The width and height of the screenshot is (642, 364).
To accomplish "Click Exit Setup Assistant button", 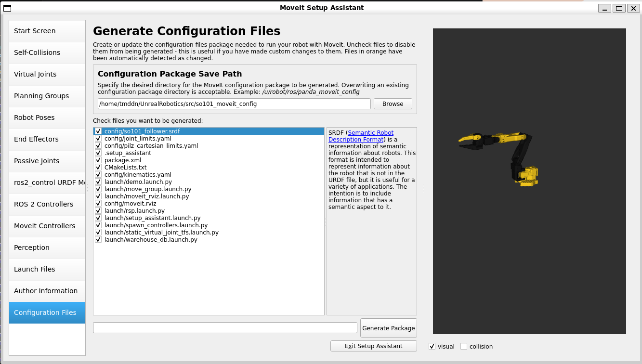I will 373,346.
